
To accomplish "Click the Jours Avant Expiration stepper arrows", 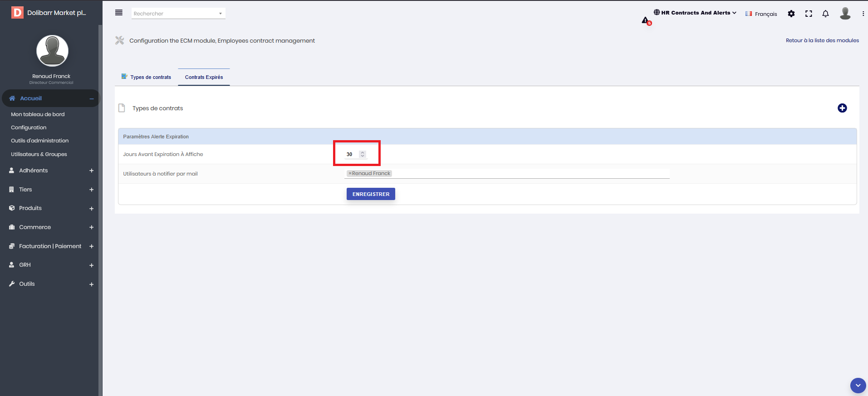I will (x=363, y=154).
